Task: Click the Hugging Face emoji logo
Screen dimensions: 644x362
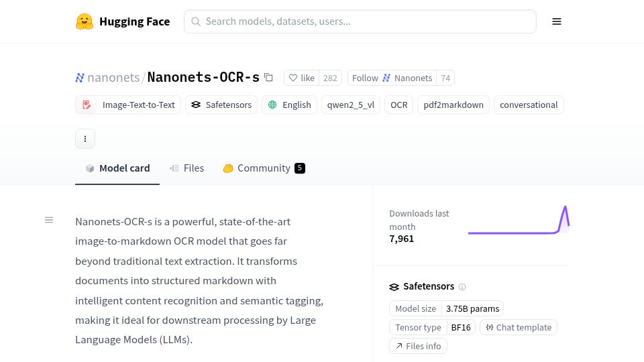Action: tap(85, 21)
